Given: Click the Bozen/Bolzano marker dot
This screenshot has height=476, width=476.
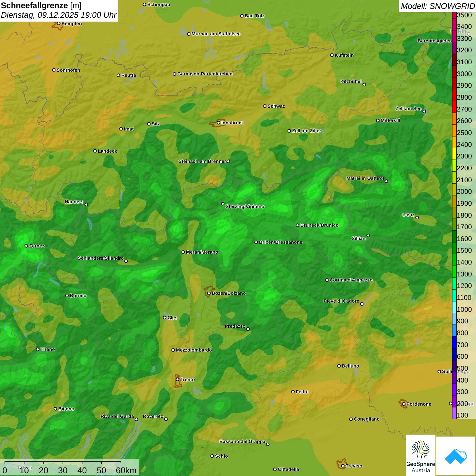Looking at the screenshot, I should point(209,293).
